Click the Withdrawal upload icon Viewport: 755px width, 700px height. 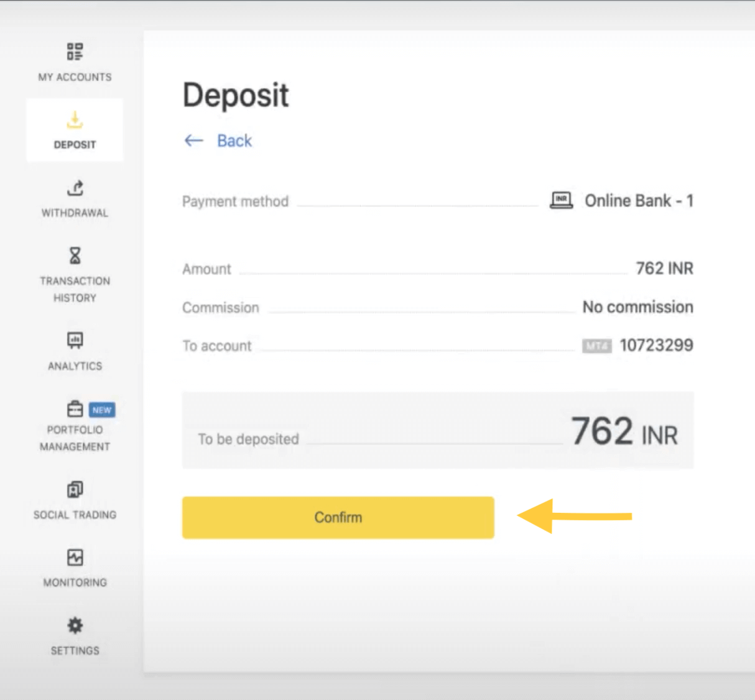click(x=75, y=187)
